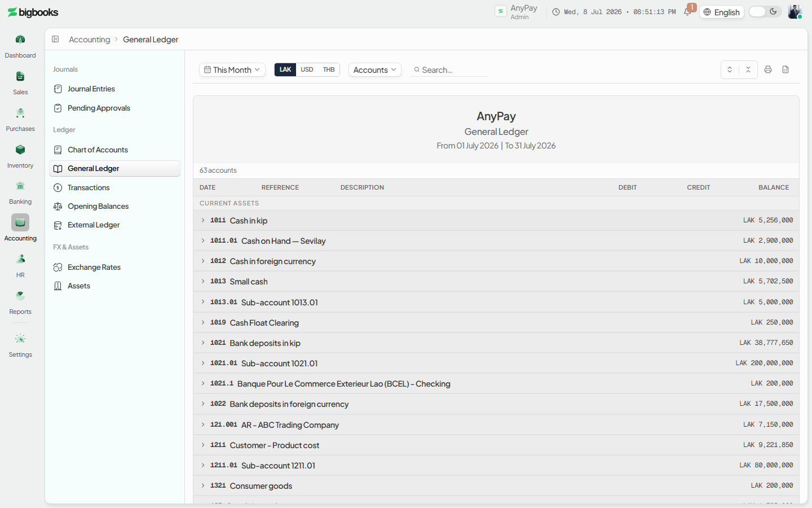
Task: Collapse all accounts icon
Action: [x=748, y=69]
